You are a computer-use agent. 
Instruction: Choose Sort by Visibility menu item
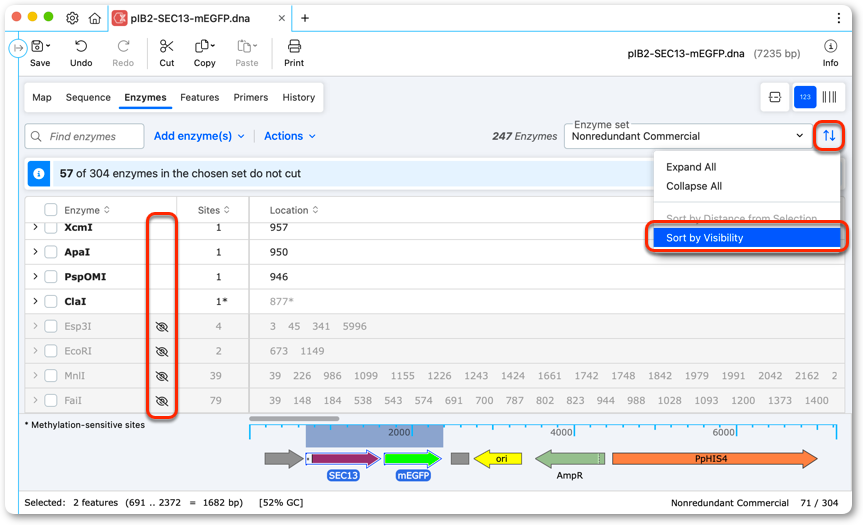[747, 238]
